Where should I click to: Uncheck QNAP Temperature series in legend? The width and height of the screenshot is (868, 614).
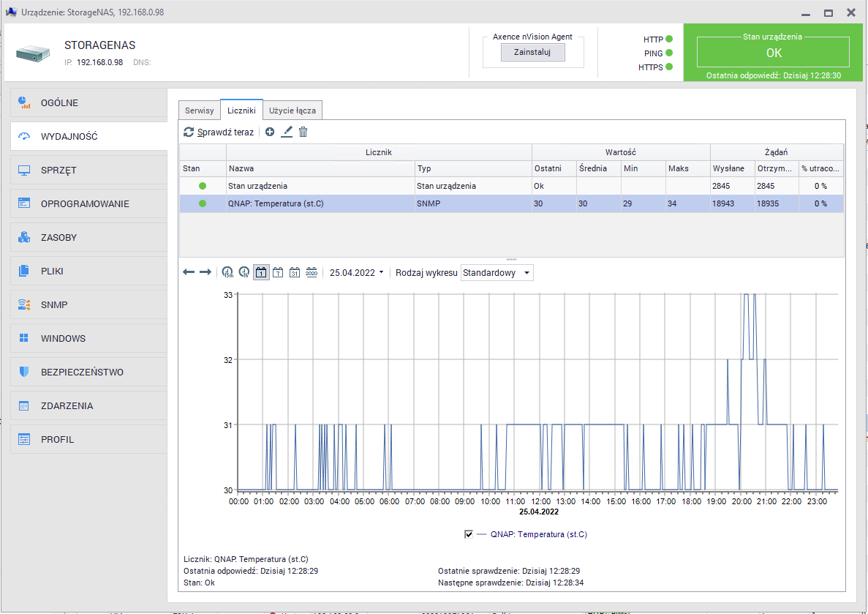469,534
